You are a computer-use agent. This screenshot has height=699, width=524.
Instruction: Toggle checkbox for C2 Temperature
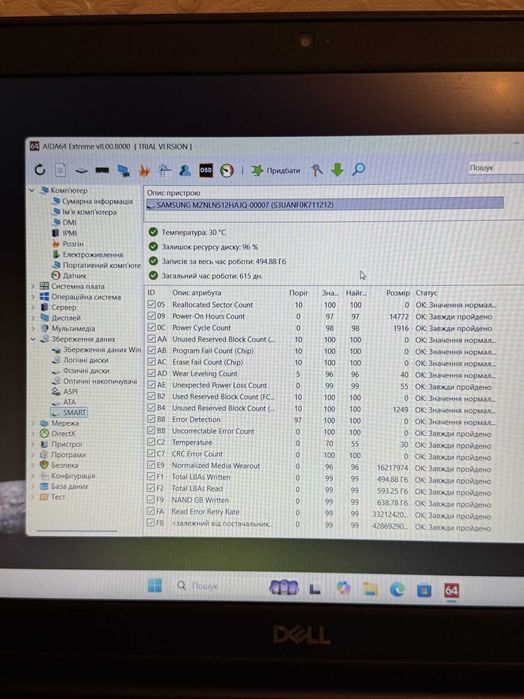point(151,443)
